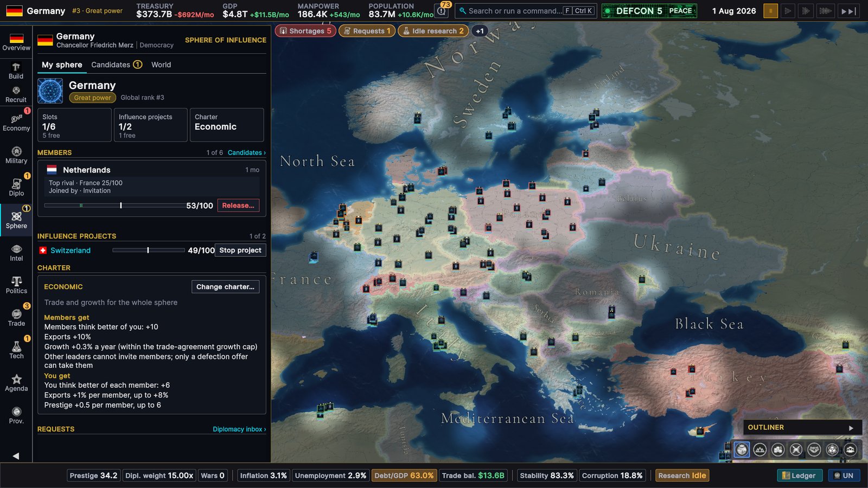
Task: Open the Change charter dropdown
Action: pyautogui.click(x=225, y=286)
